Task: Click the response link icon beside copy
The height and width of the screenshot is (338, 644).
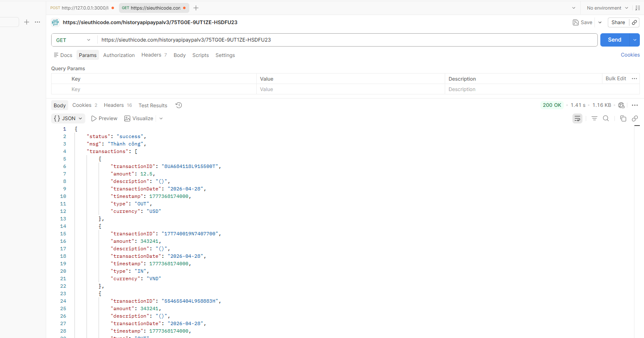Action: [635, 118]
